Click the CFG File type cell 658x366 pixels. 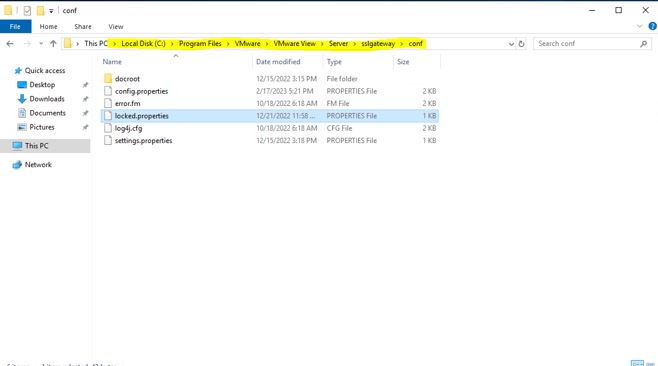(339, 128)
